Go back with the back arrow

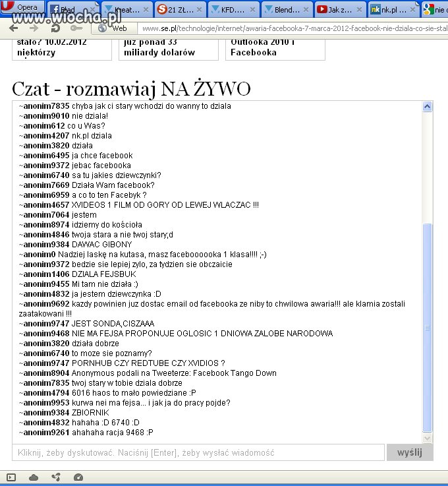coord(13,28)
